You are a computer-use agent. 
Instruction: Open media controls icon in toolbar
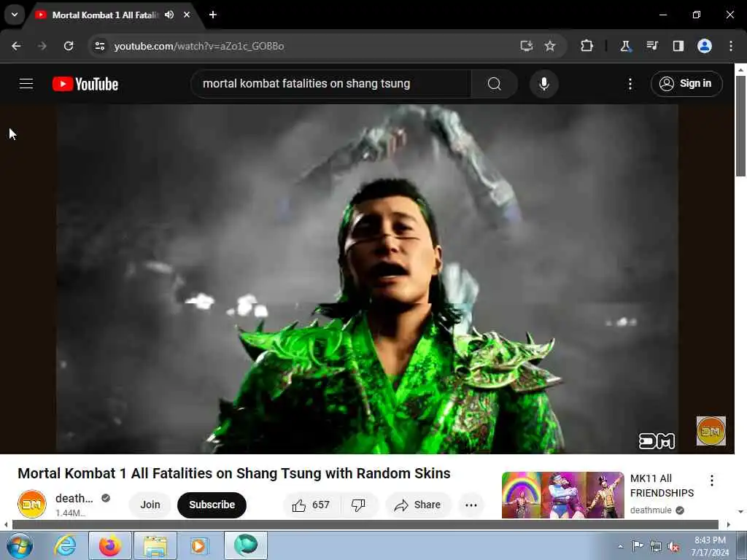pos(652,46)
